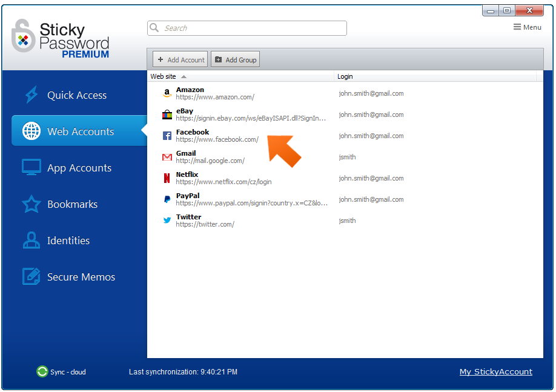Screen dimensions: 556x392
Task: Switch to Web Accounts section
Action: point(79,131)
